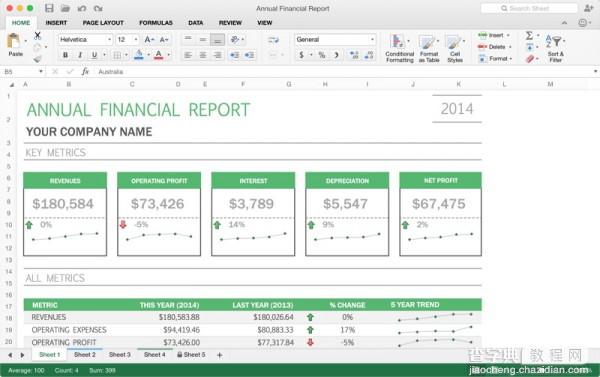Select the Conditional Formatting icon
600x377 pixels.
398,41
